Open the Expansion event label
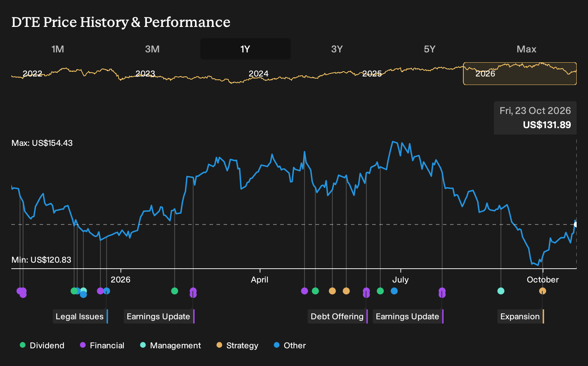 click(x=521, y=316)
